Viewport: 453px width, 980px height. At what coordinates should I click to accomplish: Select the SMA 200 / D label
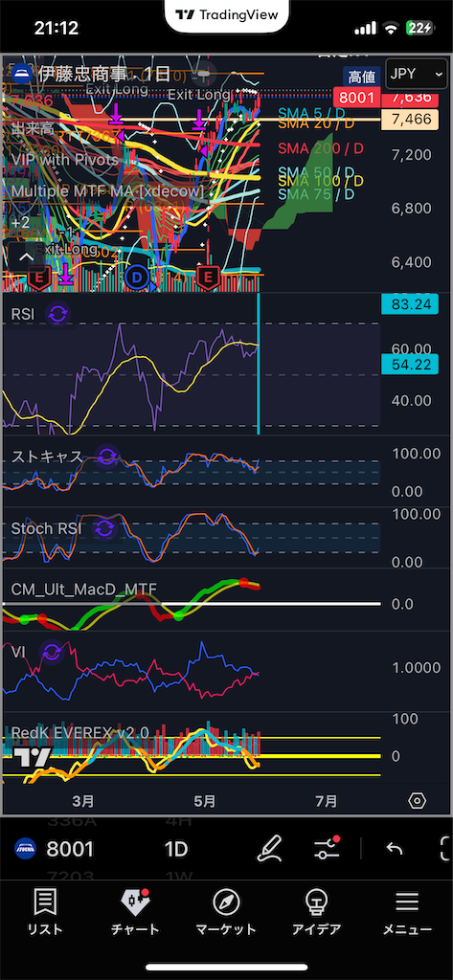pos(321,147)
